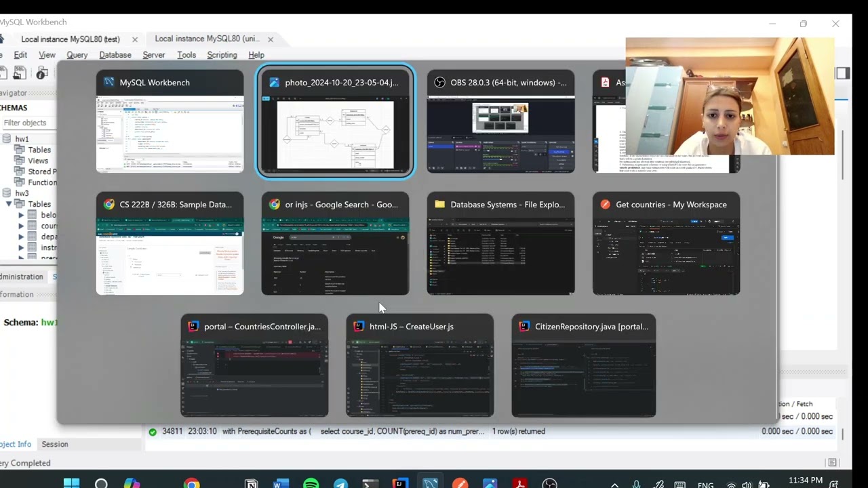The height and width of the screenshot is (488, 868).
Task: Click the microphone system tray icon
Action: [636, 485]
